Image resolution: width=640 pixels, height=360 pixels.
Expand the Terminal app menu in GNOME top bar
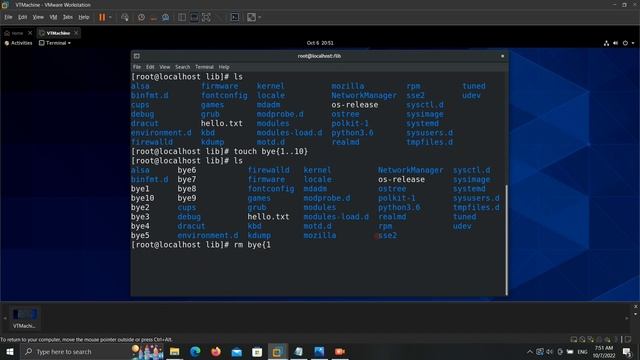pyautogui.click(x=55, y=43)
